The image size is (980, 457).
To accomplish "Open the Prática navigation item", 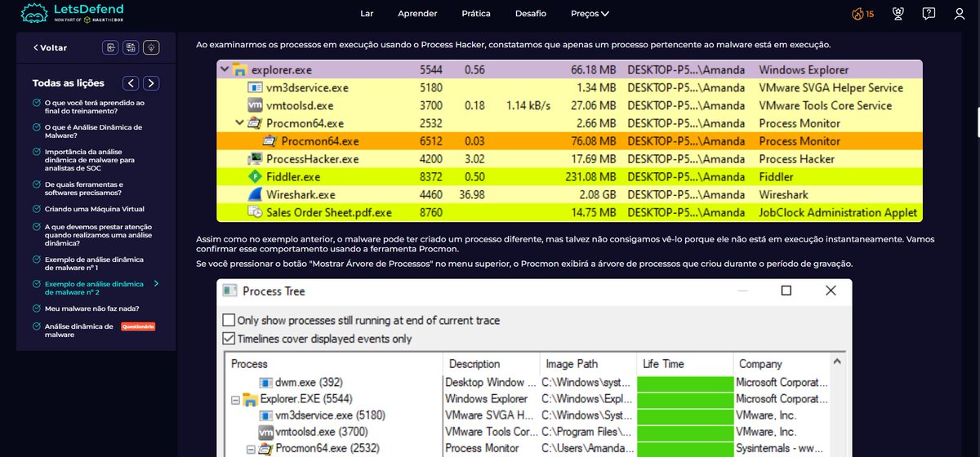I will click(476, 14).
